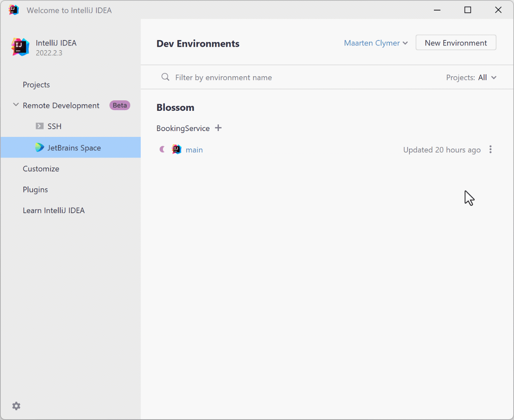Viewport: 514px width, 420px height.
Task: Minimize the Welcome to IntelliJ IDEA window
Action: (437, 10)
